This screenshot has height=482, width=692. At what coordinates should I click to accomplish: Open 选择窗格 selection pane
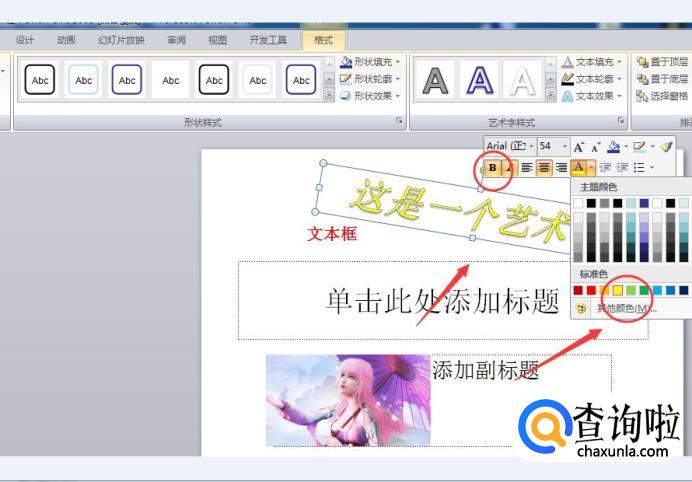click(x=662, y=96)
